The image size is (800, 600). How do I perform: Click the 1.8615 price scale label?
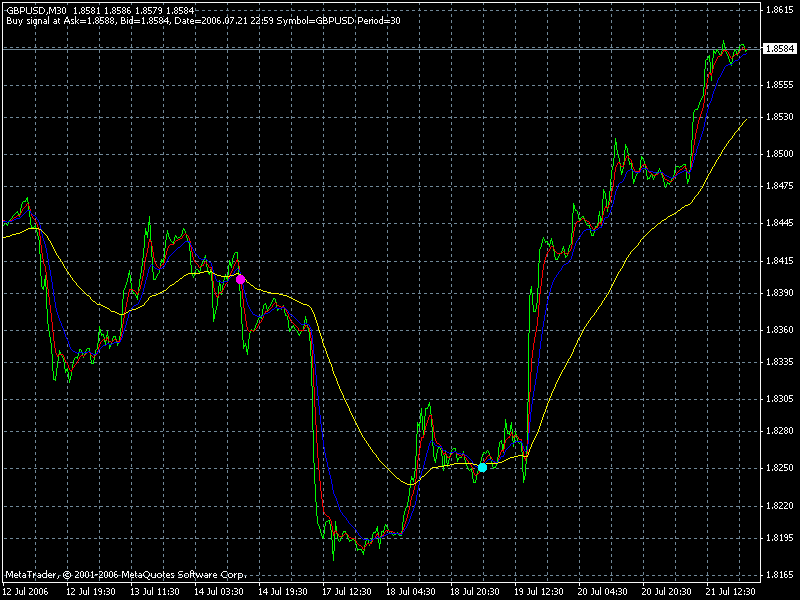click(780, 9)
